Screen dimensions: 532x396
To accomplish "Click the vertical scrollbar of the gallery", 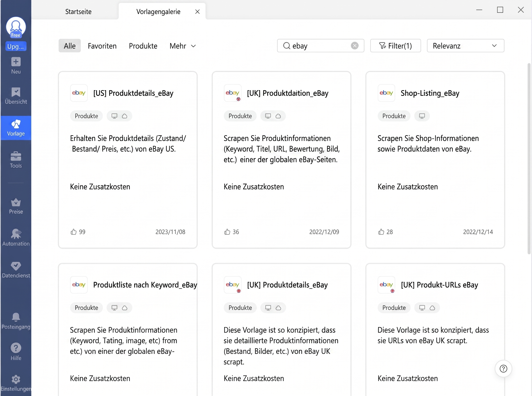I will pyautogui.click(x=529, y=158).
